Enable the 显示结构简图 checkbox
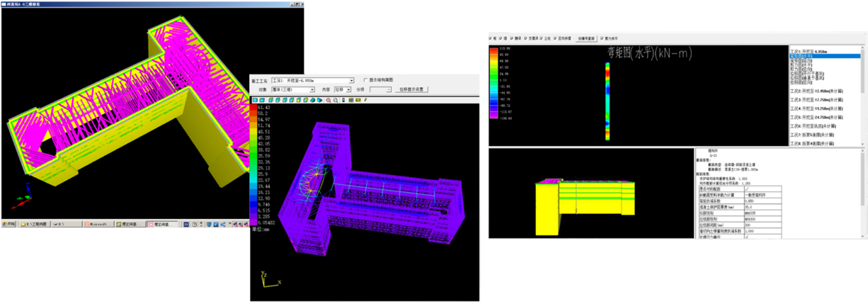Viewport: 868px width, 302px height. coord(365,80)
